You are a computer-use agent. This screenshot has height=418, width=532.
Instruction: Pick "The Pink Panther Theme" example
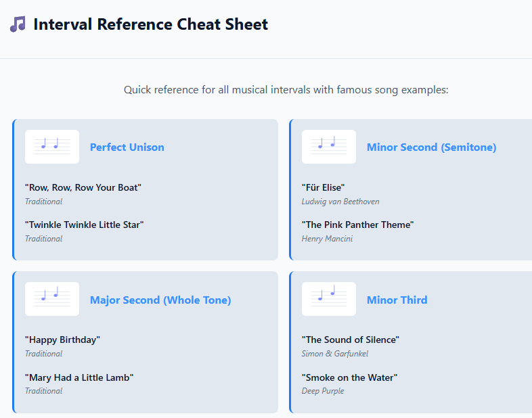(357, 225)
